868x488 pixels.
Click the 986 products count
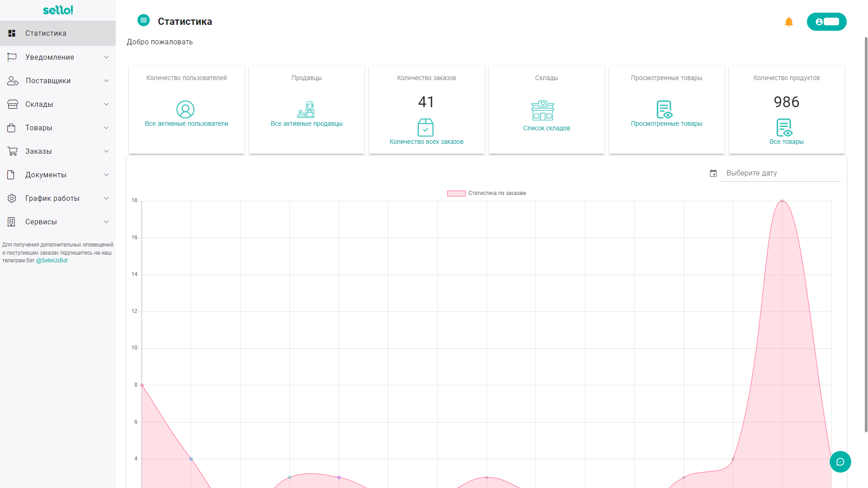[x=786, y=102]
